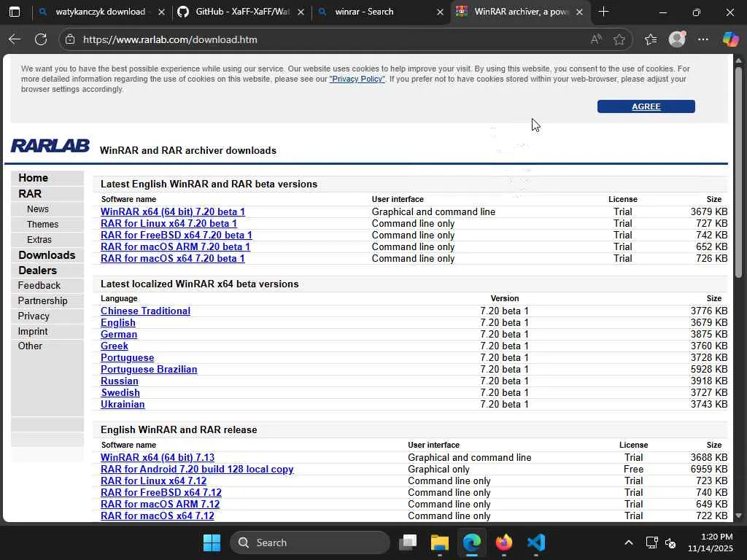This screenshot has width=747, height=560.
Task: Open the clock showing 1:20 PM
Action: (711, 542)
